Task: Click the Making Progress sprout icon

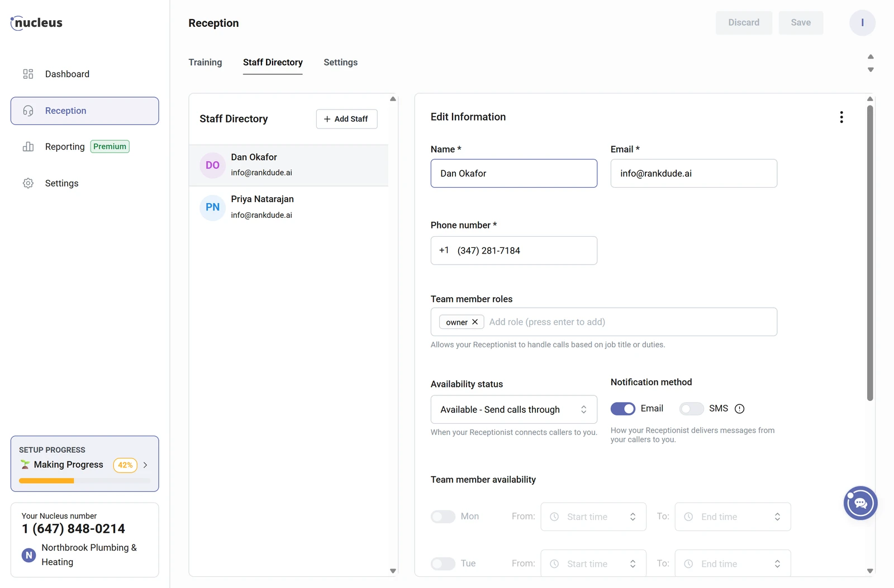Action: click(25, 465)
